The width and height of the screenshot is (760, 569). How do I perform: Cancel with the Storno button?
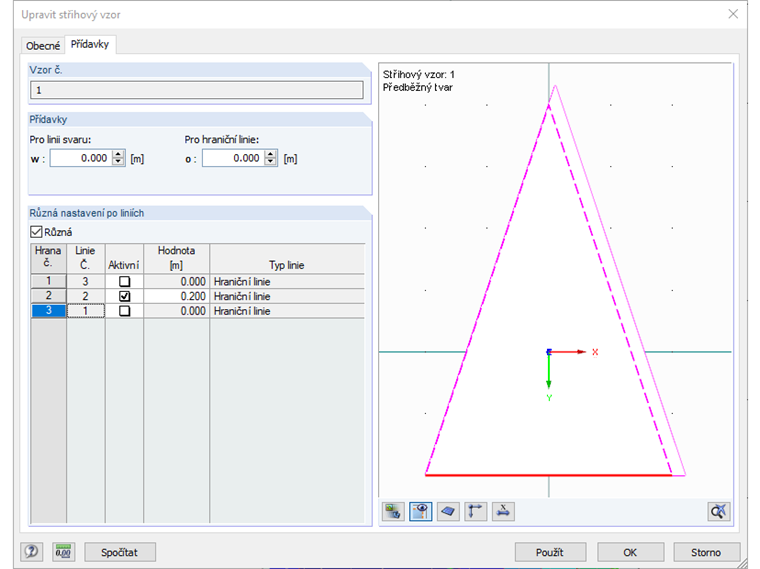[706, 552]
